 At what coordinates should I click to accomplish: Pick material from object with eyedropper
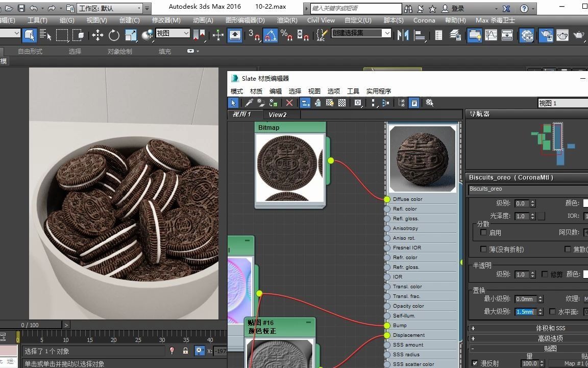[x=249, y=103]
